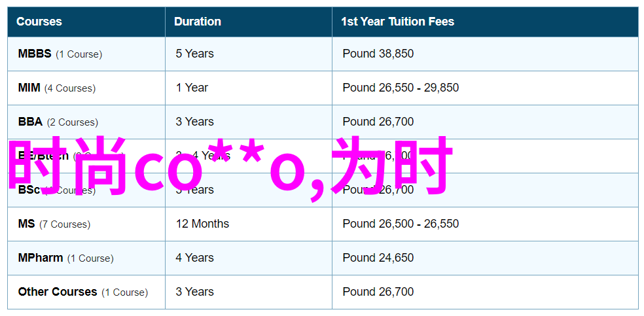The width and height of the screenshot is (644, 316).
Task: Click the pink watermark text overlay
Action: (230, 167)
